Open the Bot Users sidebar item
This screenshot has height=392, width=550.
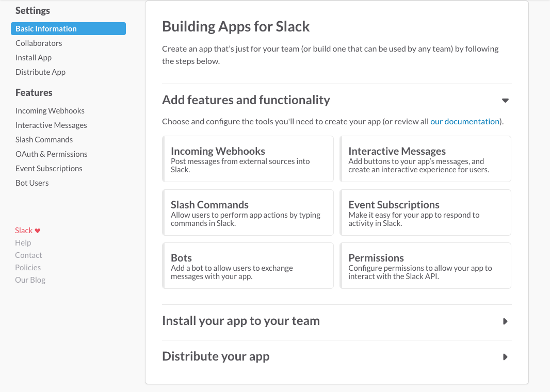(32, 183)
